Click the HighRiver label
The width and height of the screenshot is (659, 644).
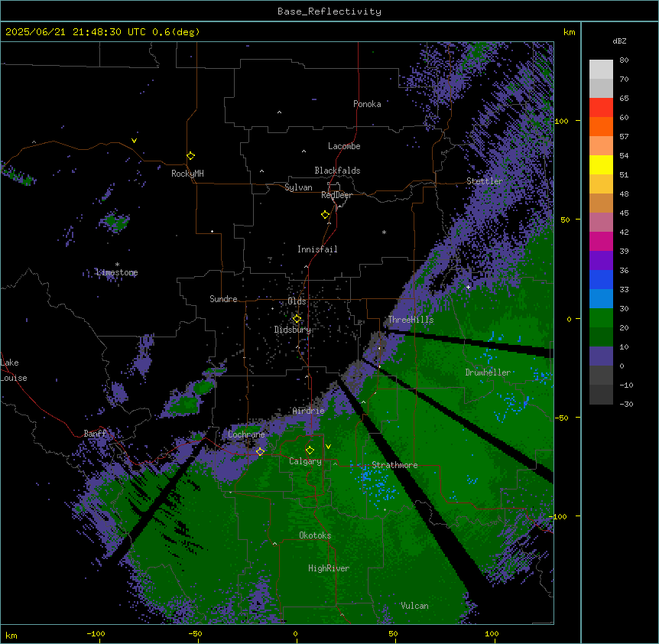point(329,568)
